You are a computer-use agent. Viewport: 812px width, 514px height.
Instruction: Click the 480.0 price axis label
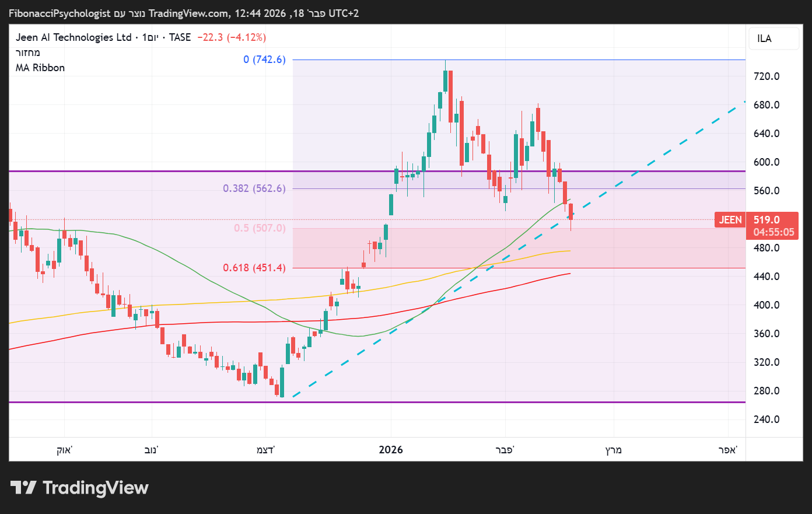click(x=766, y=248)
